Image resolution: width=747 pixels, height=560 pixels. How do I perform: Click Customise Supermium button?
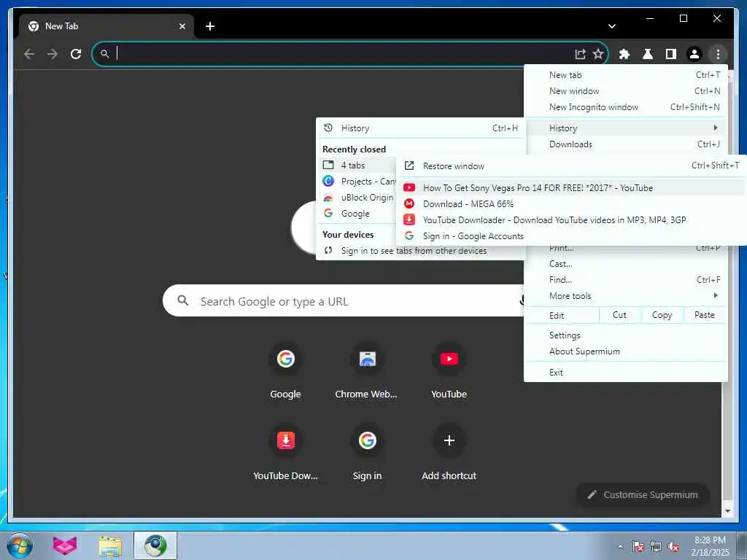click(x=643, y=495)
